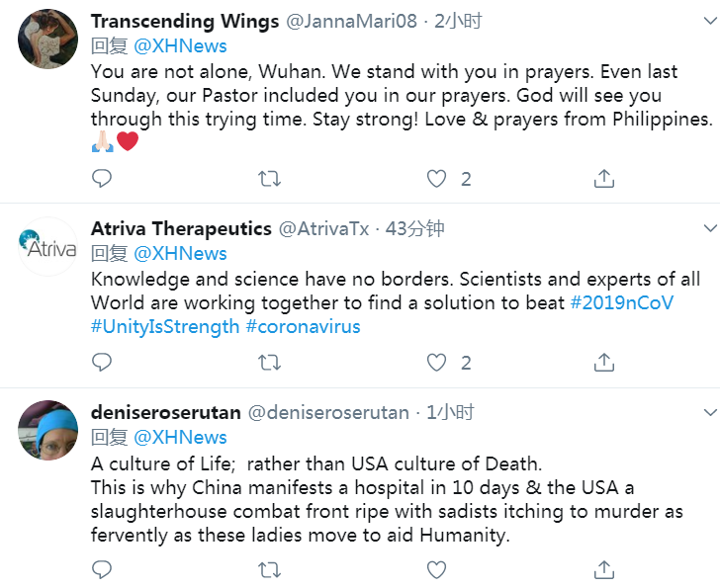Reply to Transcending Wings' tweet
This screenshot has width=720, height=588.
point(102,179)
